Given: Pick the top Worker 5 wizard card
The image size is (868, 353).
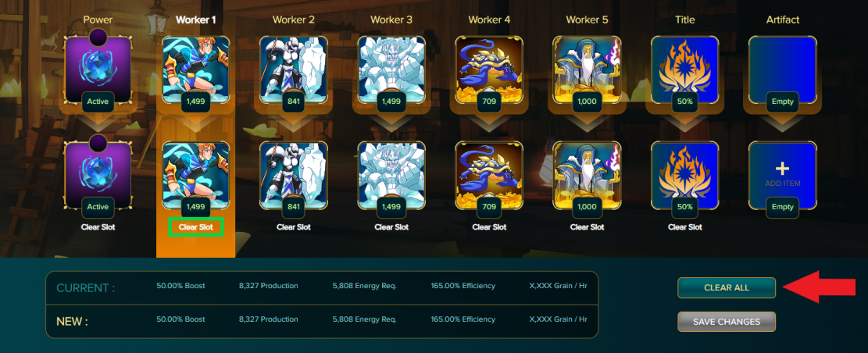Looking at the screenshot, I should [x=587, y=70].
